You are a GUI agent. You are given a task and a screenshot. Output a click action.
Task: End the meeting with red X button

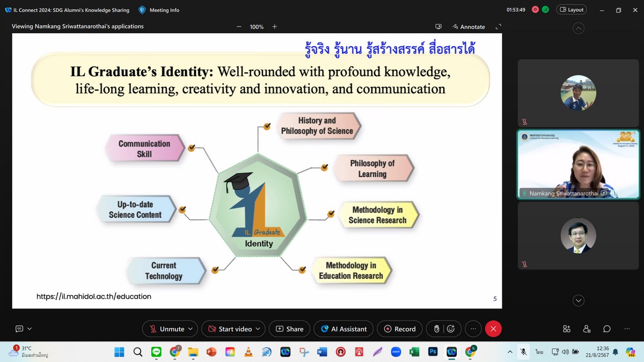click(x=493, y=329)
